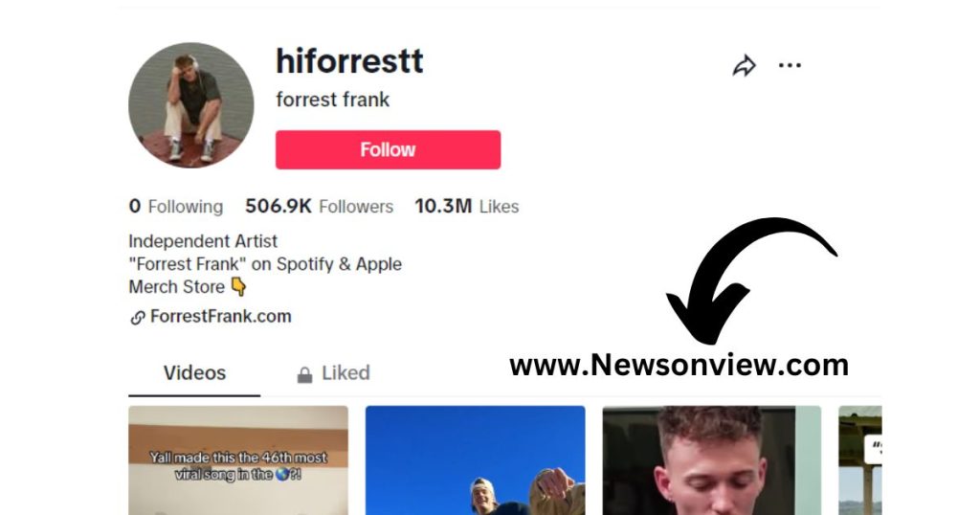Open the 506.9K Followers list
Image resolution: width=980 pixels, height=515 pixels.
(x=319, y=206)
